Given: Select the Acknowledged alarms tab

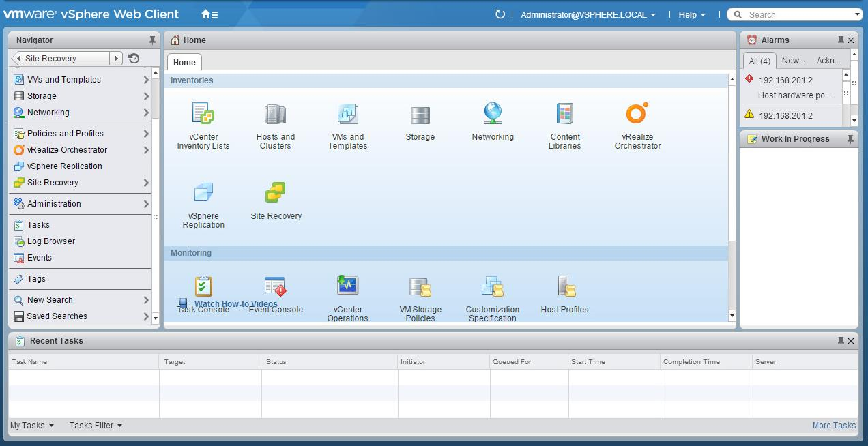Looking at the screenshot, I should click(x=828, y=61).
